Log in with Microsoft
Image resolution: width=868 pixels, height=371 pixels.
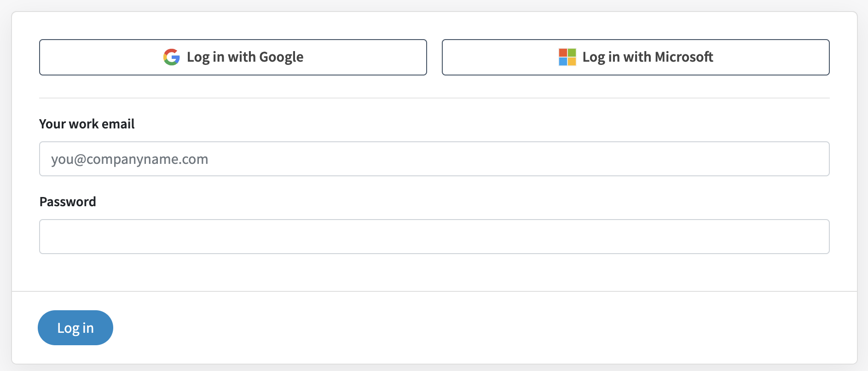click(x=636, y=57)
